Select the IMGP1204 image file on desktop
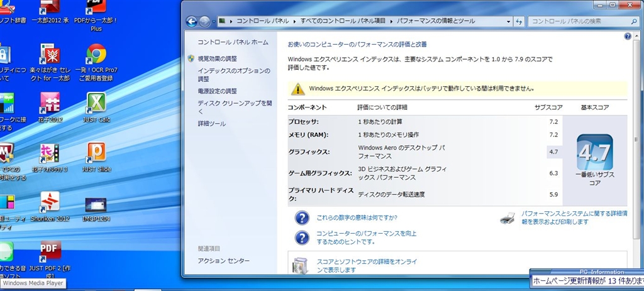This screenshot has height=291, width=644. (96, 209)
